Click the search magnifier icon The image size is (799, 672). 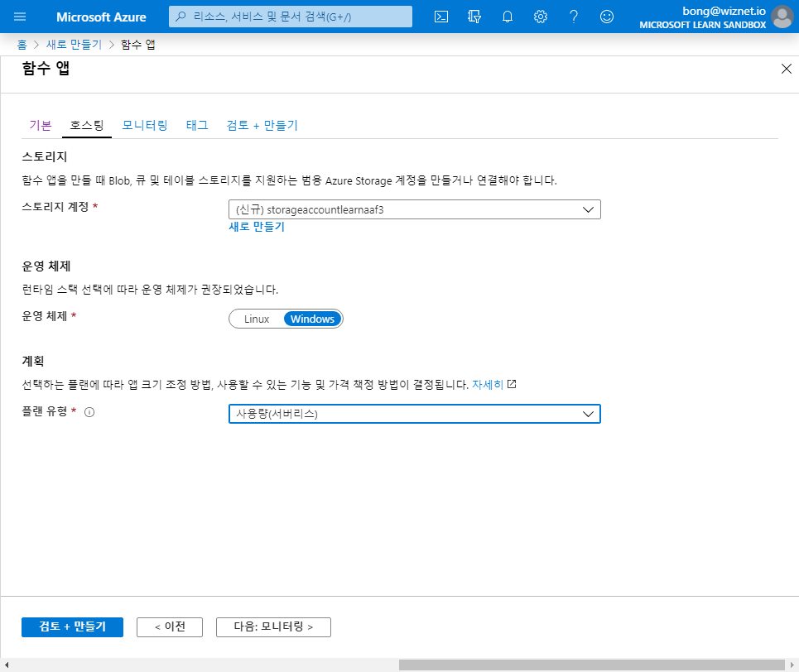point(180,17)
